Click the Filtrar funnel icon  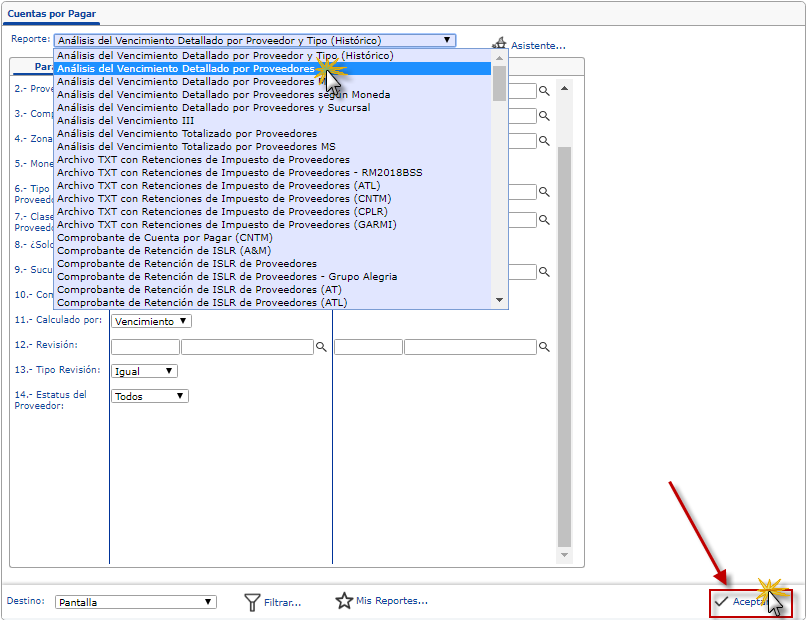(253, 602)
